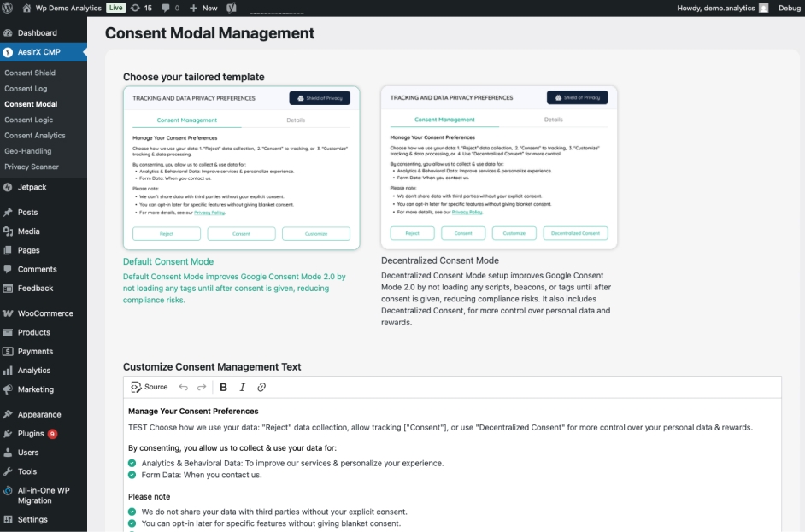This screenshot has height=532, width=805.
Task: Toggle Italic formatting
Action: (x=243, y=388)
